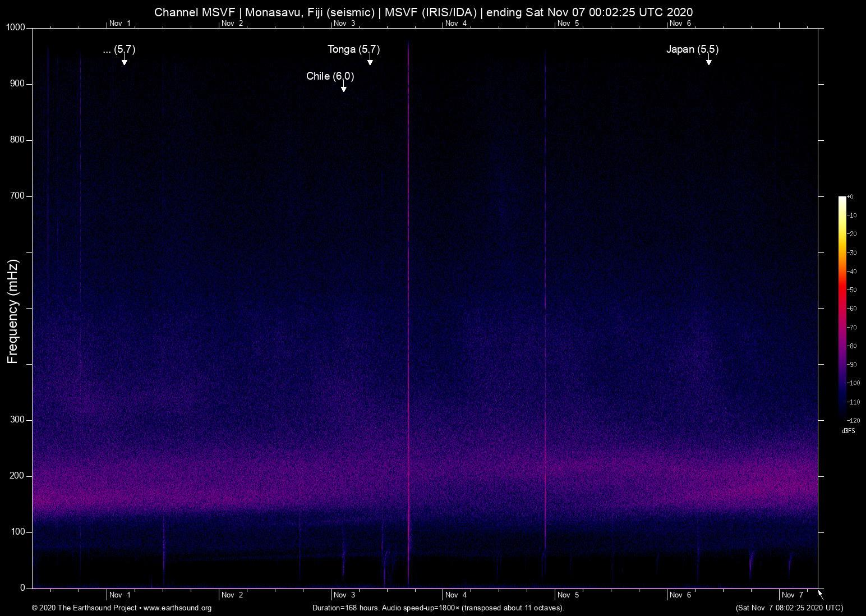Click the Channel MSVF title text
Viewport: 866px width, 616px height.
pos(194,12)
